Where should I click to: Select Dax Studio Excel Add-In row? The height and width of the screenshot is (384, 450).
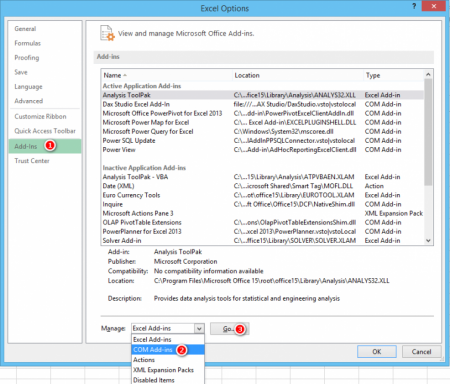[262, 104]
